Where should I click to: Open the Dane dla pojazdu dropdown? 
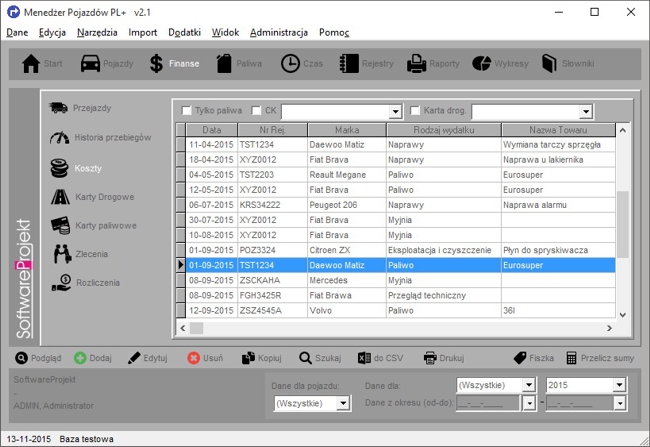[343, 403]
